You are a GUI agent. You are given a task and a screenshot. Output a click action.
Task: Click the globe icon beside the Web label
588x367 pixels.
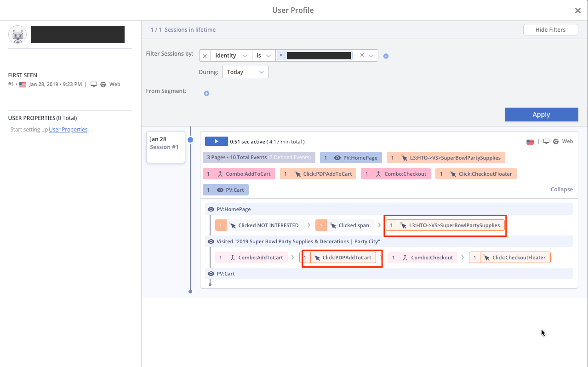point(555,142)
